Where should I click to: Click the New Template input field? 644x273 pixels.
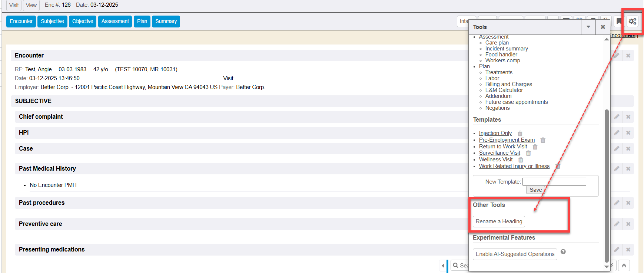[x=554, y=182]
